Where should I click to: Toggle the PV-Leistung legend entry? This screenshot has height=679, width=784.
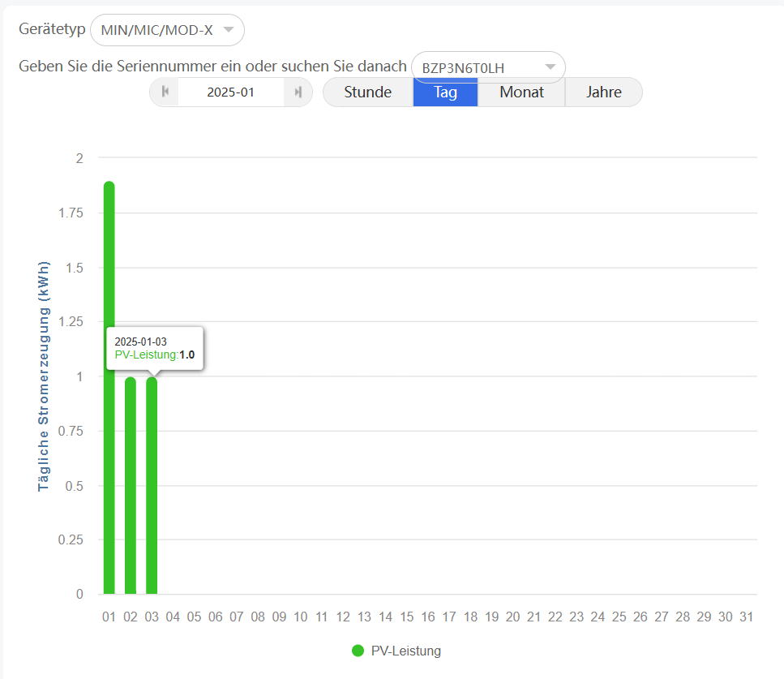coord(396,651)
